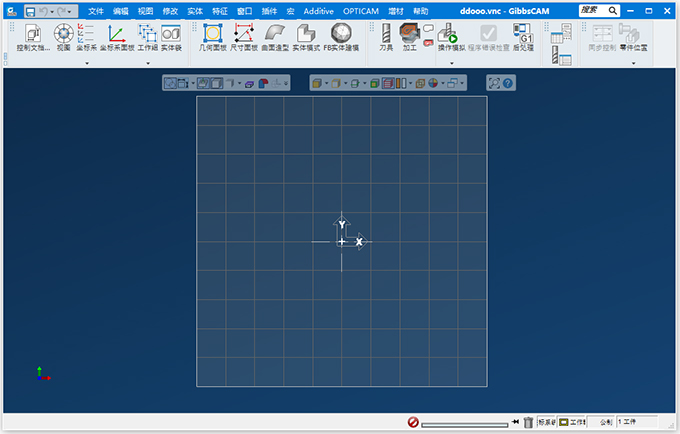Click the progress bar in status bar

pos(464,424)
